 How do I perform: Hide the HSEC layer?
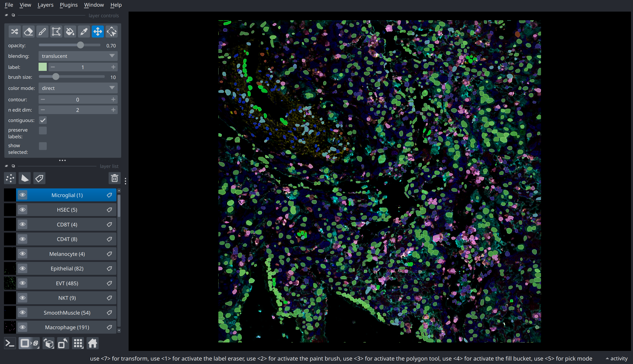pos(23,210)
